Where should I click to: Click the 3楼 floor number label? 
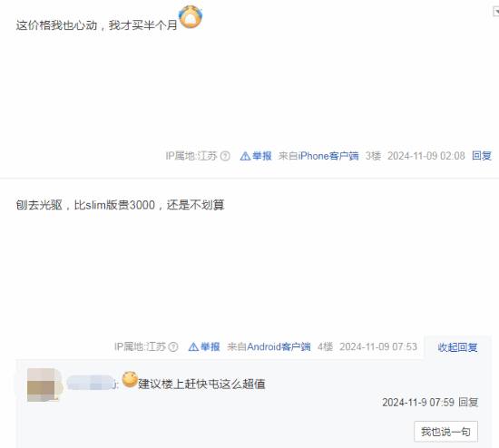click(x=373, y=156)
